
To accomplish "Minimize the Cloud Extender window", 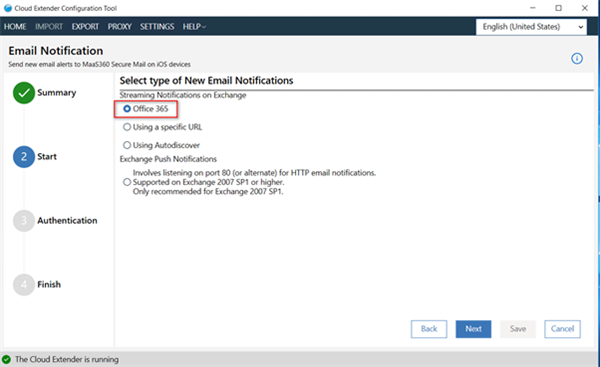I will coord(533,8).
